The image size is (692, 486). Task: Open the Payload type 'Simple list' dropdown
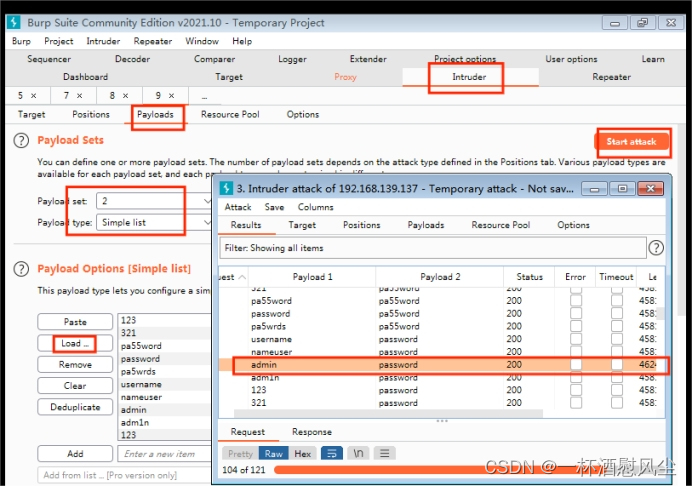pos(153,222)
